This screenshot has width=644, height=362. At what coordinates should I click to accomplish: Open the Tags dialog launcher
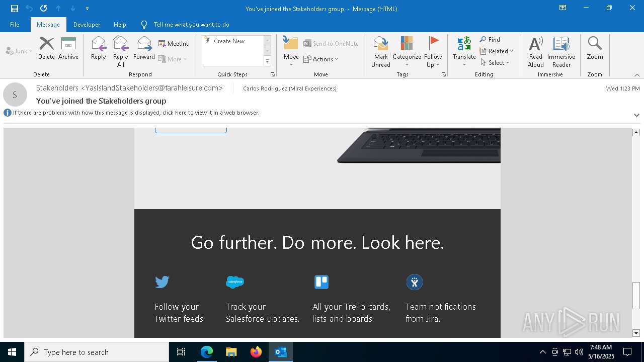tap(444, 74)
